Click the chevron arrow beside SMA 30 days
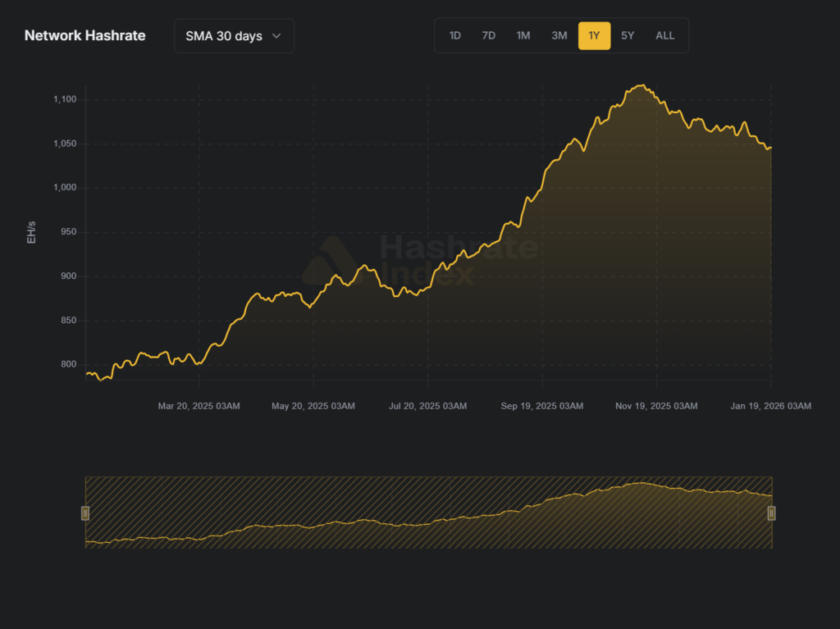This screenshot has width=840, height=629. click(x=276, y=36)
